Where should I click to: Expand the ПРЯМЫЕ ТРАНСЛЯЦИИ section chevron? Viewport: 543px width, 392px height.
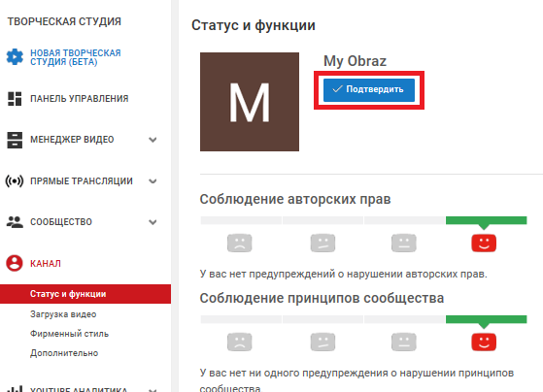153,180
